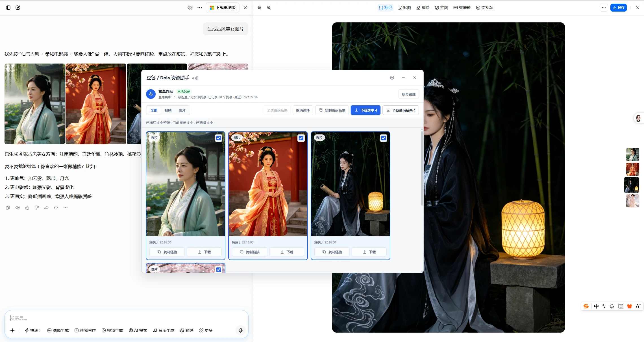Choose the 音乐生成 skill
The image size is (644, 342).
[x=164, y=330]
